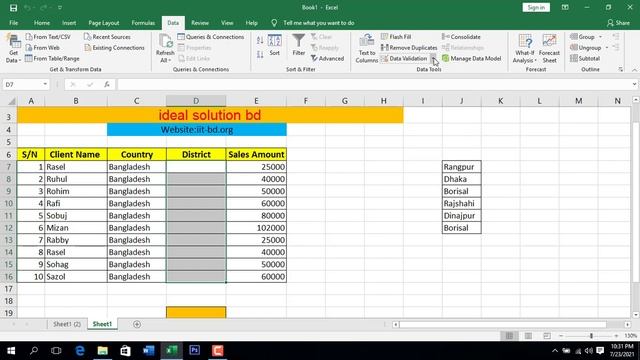Click the Share button

(618, 23)
